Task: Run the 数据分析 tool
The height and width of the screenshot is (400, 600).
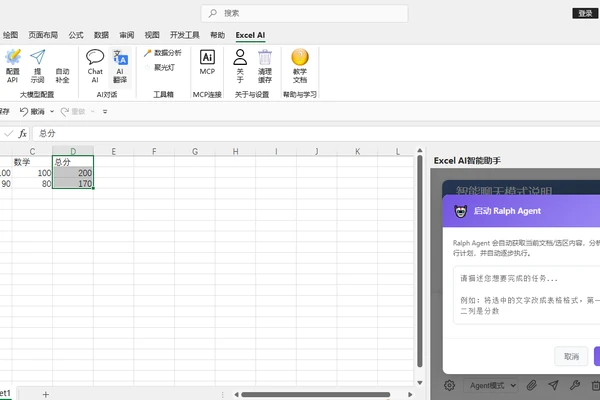Action: click(163, 53)
